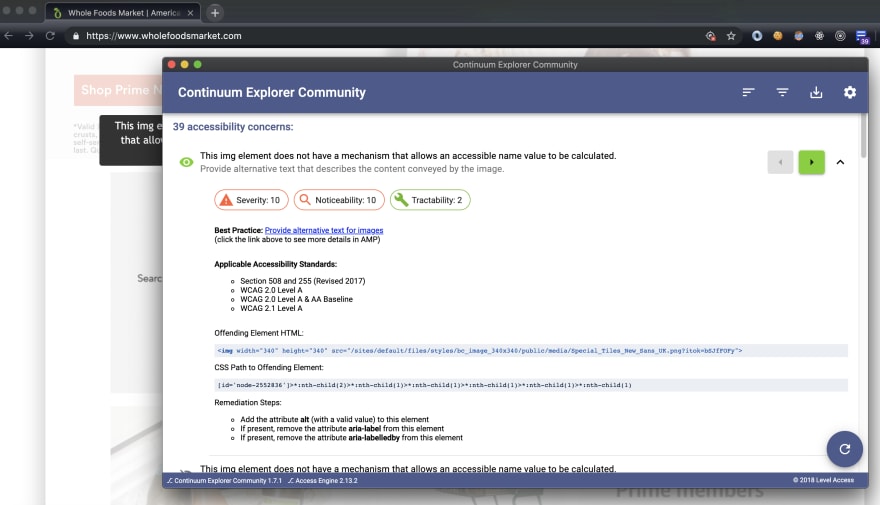880x505 pixels.
Task: Open a new browser tab
Action: tap(214, 12)
